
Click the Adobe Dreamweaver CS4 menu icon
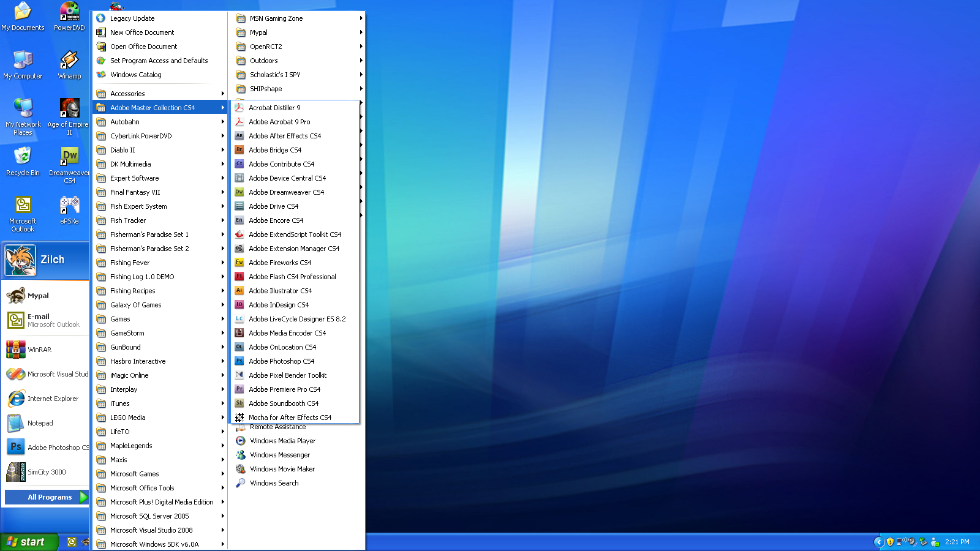239,192
